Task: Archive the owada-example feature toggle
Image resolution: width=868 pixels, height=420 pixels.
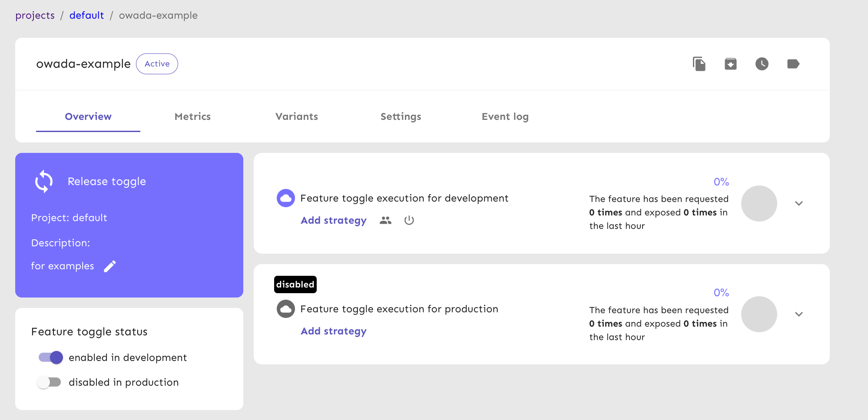Action: point(731,64)
